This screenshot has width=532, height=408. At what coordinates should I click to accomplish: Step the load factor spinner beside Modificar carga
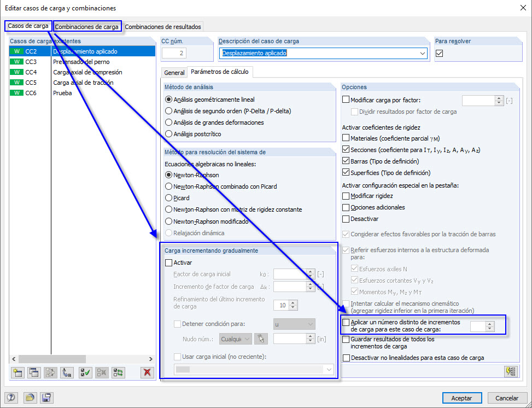499,100
